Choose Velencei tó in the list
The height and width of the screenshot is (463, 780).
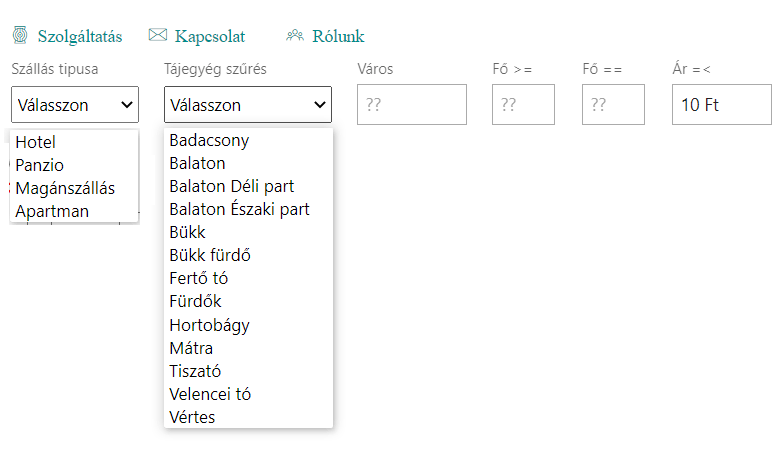(x=210, y=394)
